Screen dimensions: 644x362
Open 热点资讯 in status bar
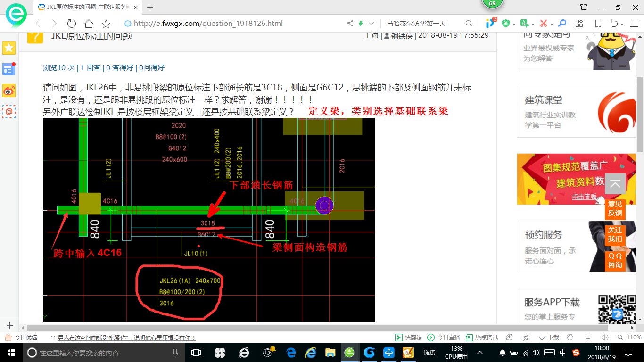pos(482,337)
